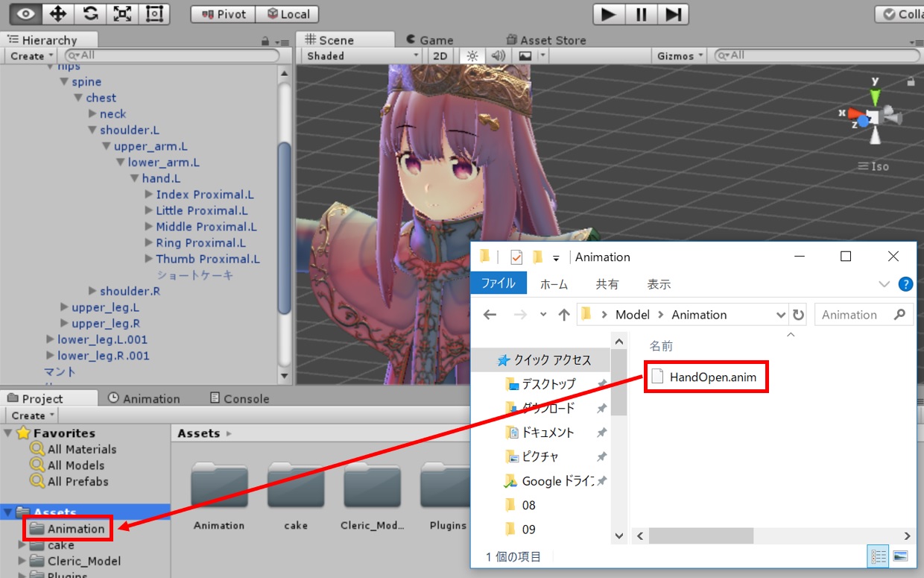This screenshot has width=924, height=578.
Task: Select Animation folder in Assets tree
Action: point(75,529)
